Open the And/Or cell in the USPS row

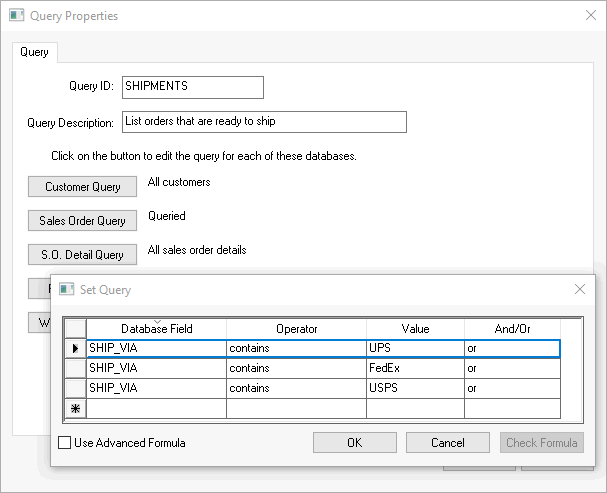pyautogui.click(x=511, y=388)
